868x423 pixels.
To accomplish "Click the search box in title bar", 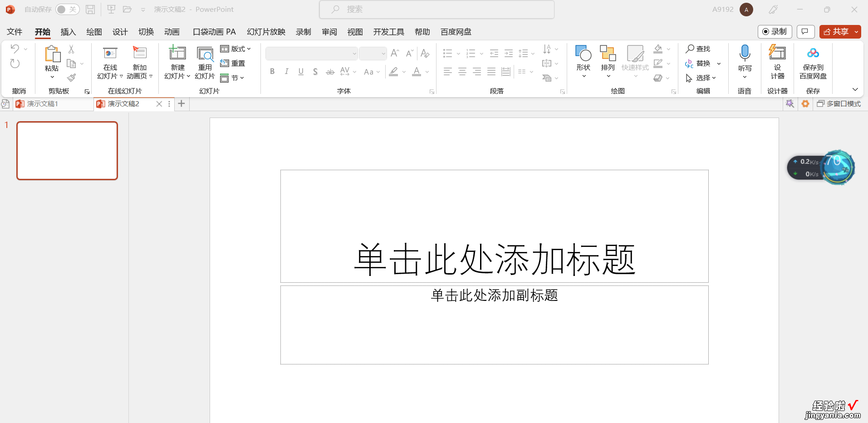I will 437,9.
